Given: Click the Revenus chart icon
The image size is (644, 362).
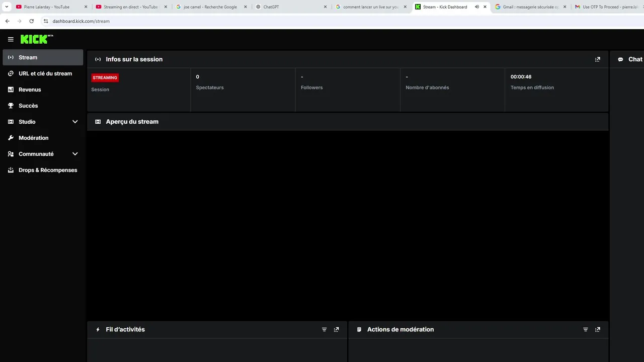Looking at the screenshot, I should point(11,89).
